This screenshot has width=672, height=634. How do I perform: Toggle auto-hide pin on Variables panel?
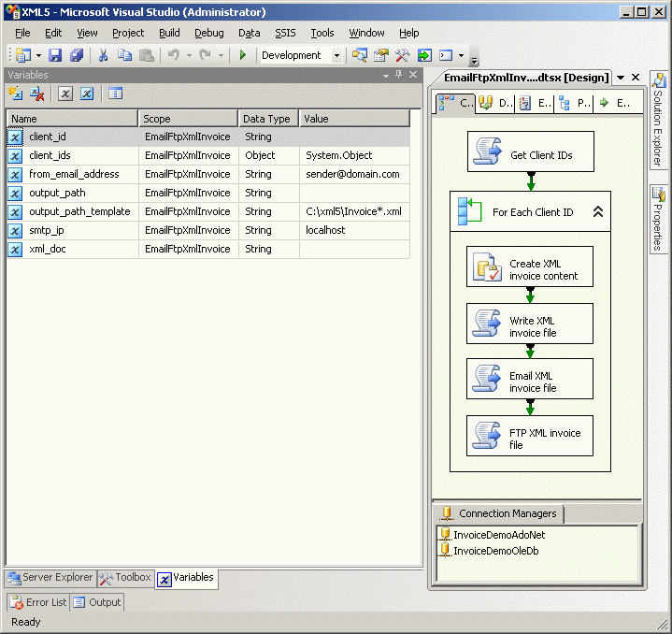[x=398, y=75]
